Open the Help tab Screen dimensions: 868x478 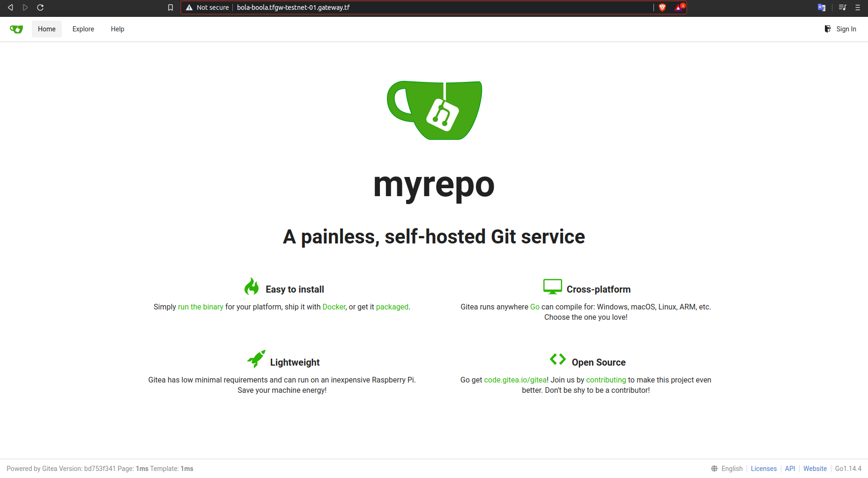pyautogui.click(x=117, y=29)
